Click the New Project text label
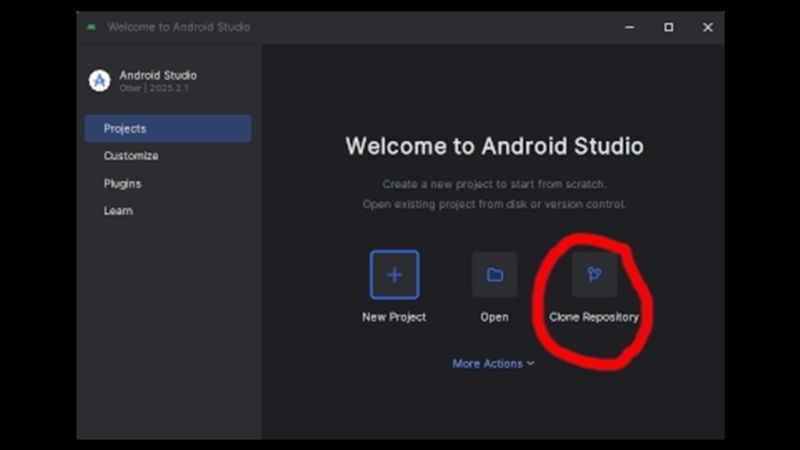Viewport: 800px width, 450px height. 394,317
